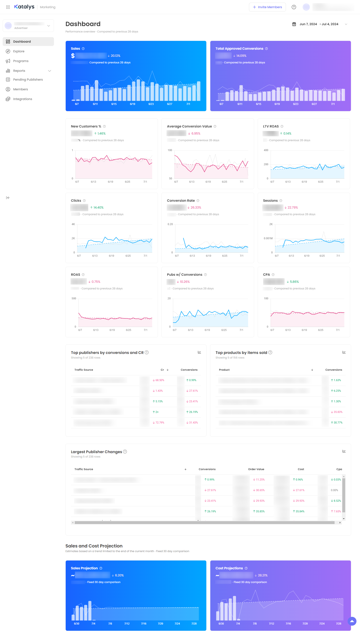Click the Invite Members button

point(267,7)
